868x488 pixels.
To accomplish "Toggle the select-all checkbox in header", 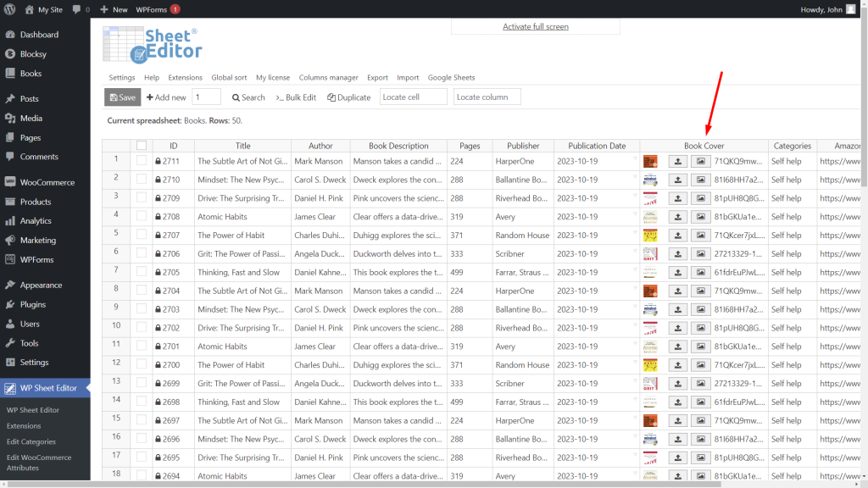I will pos(142,146).
